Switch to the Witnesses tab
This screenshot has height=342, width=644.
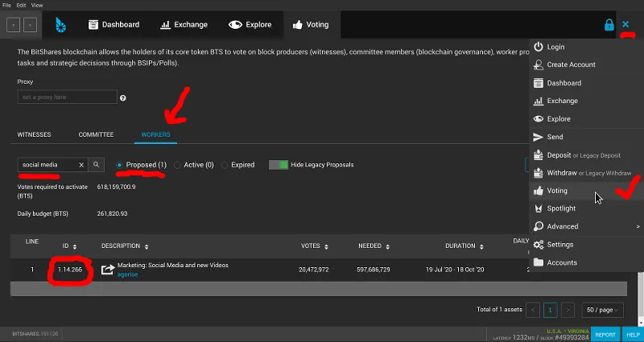[x=34, y=134]
